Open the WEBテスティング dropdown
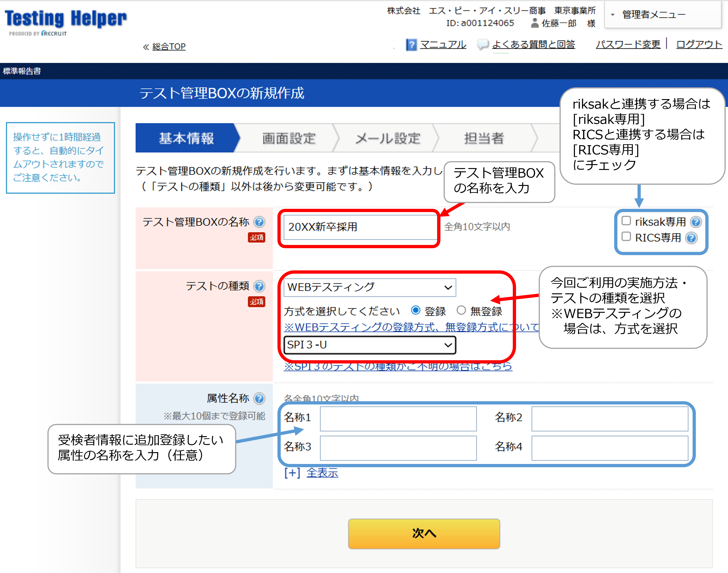The image size is (728, 573). click(370, 288)
